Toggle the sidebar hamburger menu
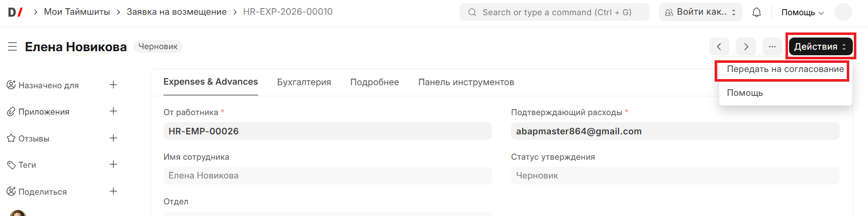Image resolution: width=868 pixels, height=216 pixels. (x=13, y=47)
